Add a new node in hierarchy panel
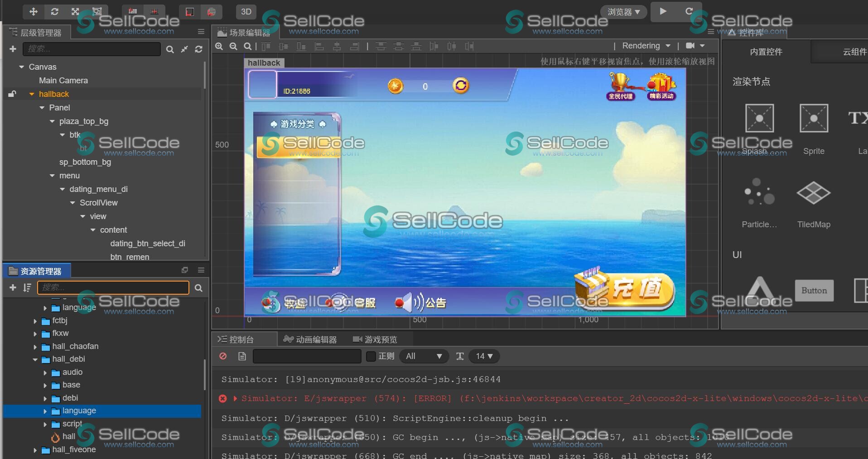This screenshot has width=868, height=459. 13,49
